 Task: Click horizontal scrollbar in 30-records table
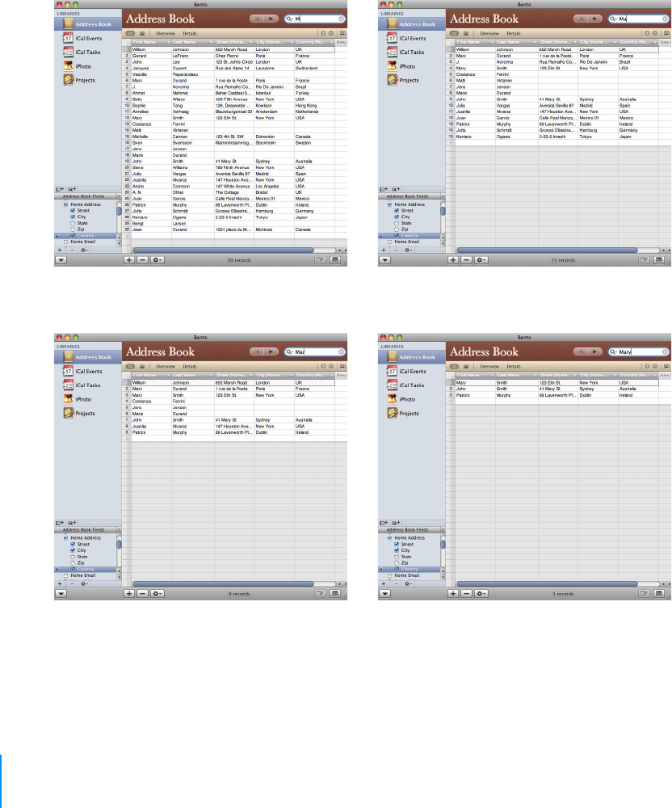(224, 250)
